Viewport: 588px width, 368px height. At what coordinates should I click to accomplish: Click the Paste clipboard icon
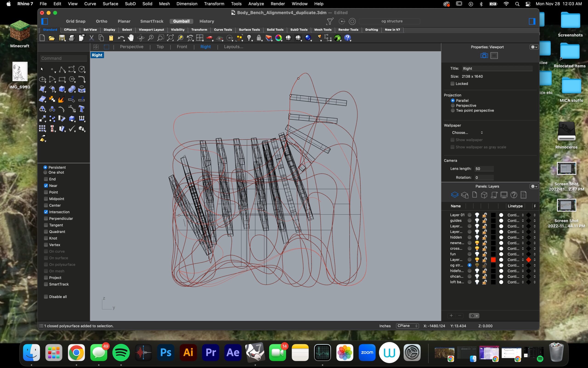point(111,38)
